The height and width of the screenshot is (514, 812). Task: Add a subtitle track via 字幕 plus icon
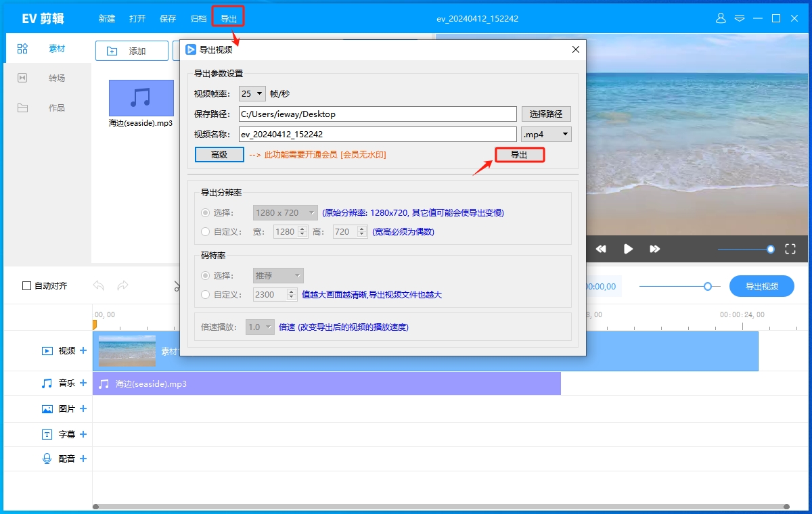[x=83, y=434]
